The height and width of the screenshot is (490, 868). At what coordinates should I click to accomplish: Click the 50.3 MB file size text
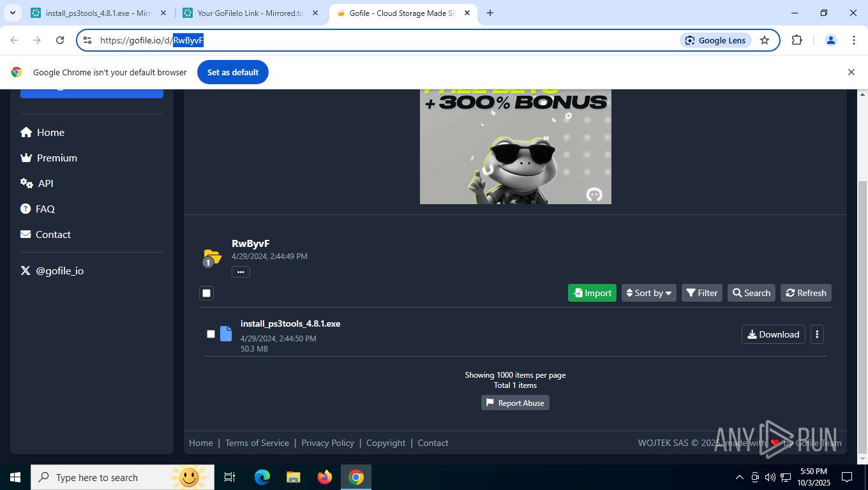(254, 349)
